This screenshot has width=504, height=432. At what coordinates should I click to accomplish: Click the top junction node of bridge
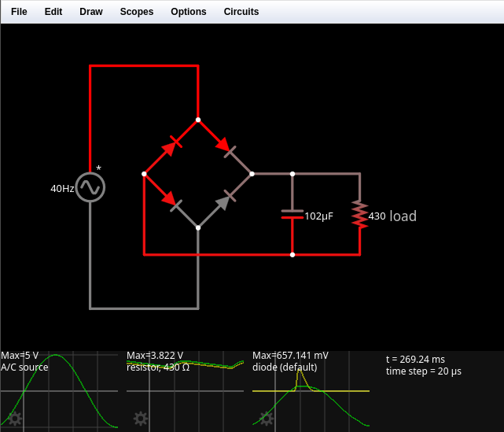point(198,120)
